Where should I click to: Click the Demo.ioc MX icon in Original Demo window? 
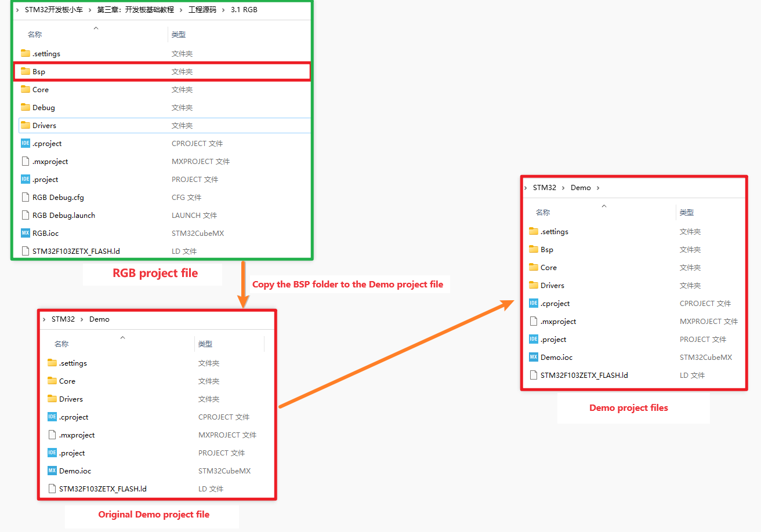tap(52, 471)
